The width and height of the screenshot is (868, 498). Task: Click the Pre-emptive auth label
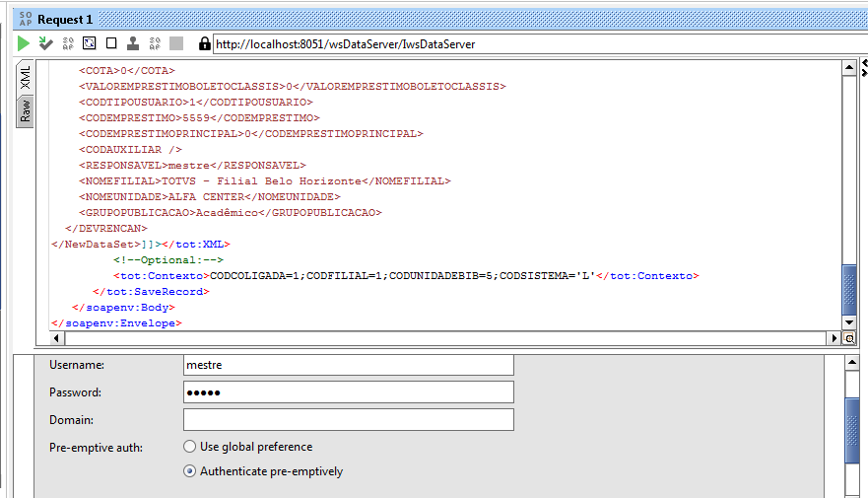tap(96, 448)
